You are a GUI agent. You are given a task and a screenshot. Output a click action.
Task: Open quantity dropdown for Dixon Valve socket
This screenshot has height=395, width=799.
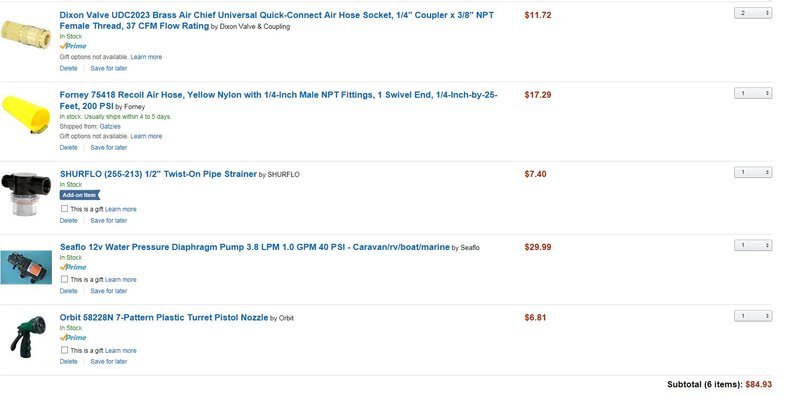[x=753, y=13]
